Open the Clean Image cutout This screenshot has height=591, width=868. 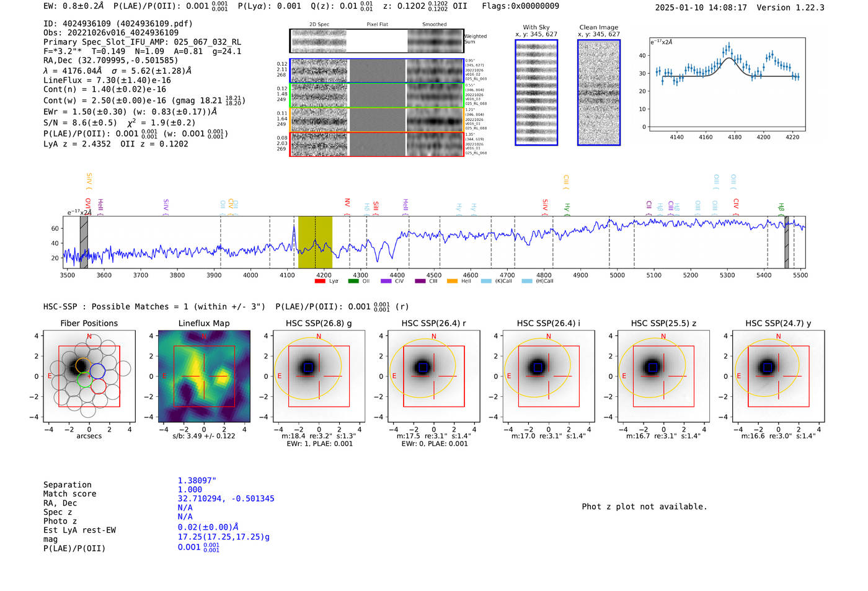(599, 92)
